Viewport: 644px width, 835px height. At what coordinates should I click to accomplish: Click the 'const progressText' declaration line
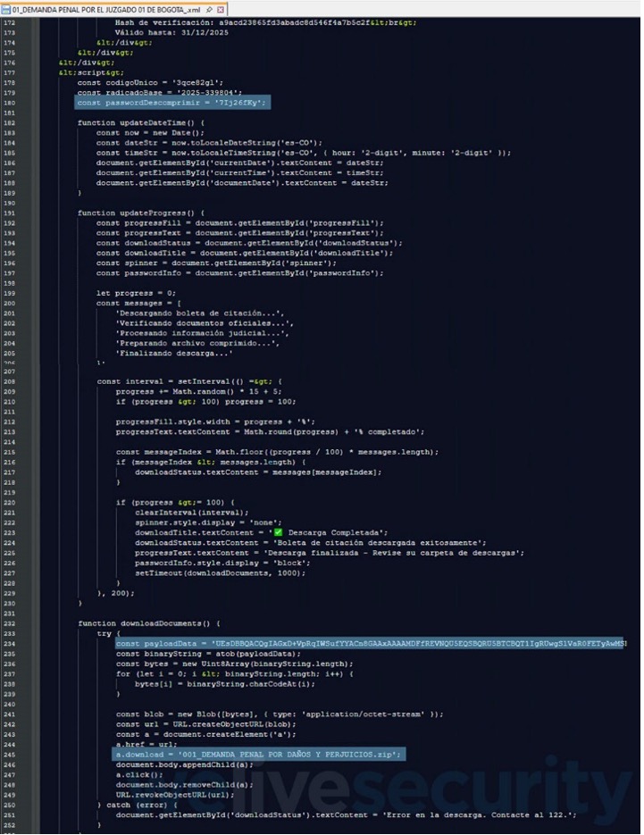tap(239, 233)
